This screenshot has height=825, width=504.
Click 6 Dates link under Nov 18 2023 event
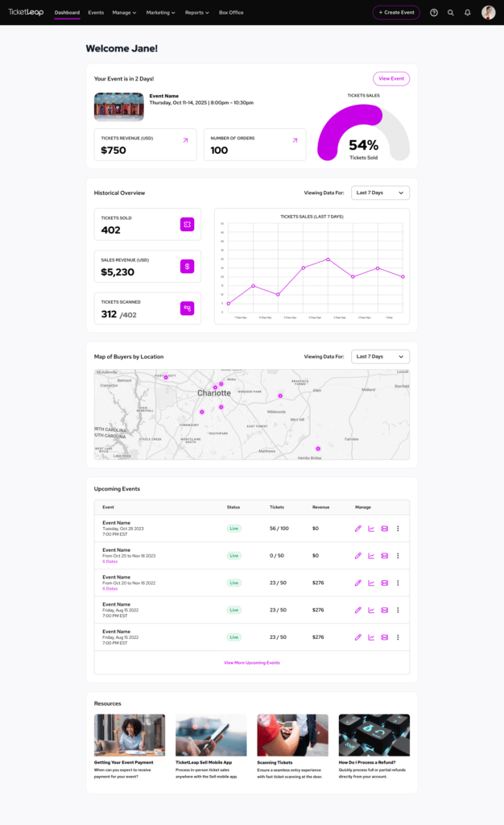[x=109, y=562]
